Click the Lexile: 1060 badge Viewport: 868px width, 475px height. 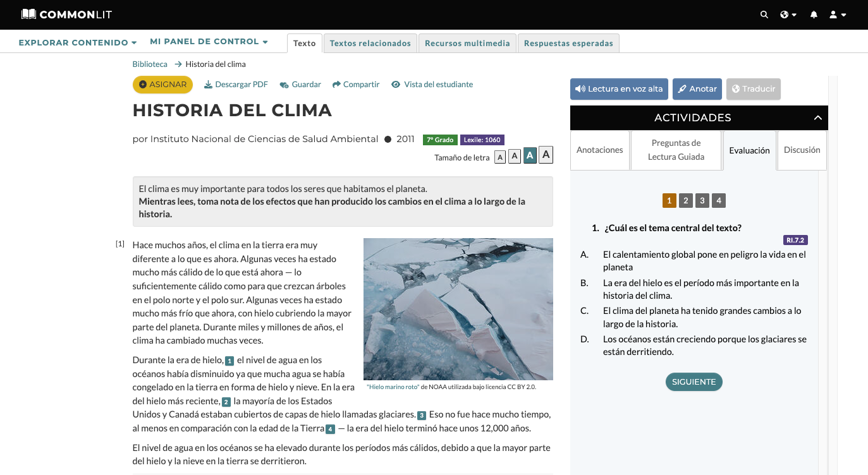pyautogui.click(x=482, y=140)
